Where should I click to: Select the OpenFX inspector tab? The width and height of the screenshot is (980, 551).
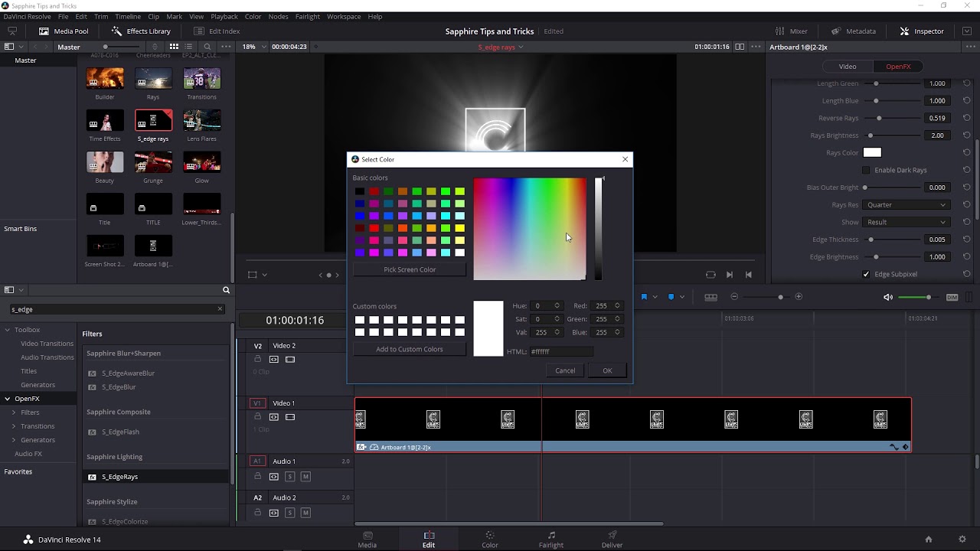[x=898, y=67]
